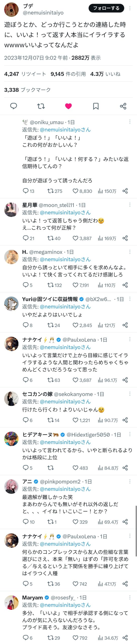This screenshot has width=137, height=644.
Task: View the 4,247 リツイート list
Action: click(x=25, y=74)
